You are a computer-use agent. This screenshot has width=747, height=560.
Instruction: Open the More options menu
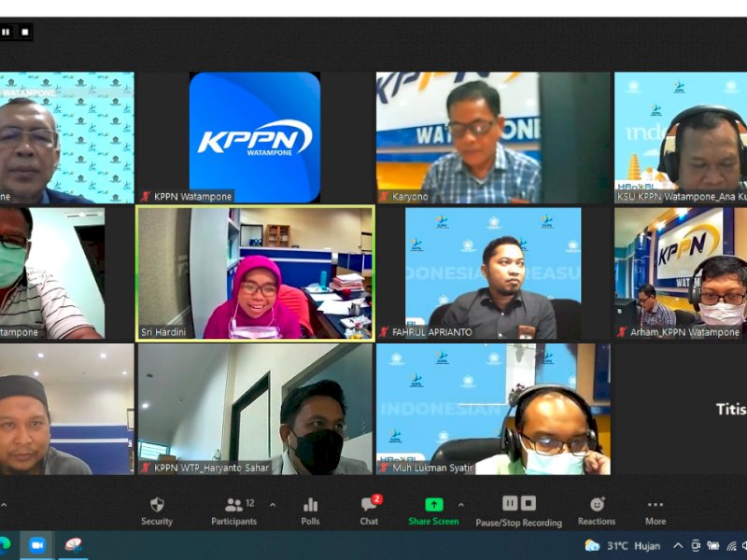(x=655, y=511)
